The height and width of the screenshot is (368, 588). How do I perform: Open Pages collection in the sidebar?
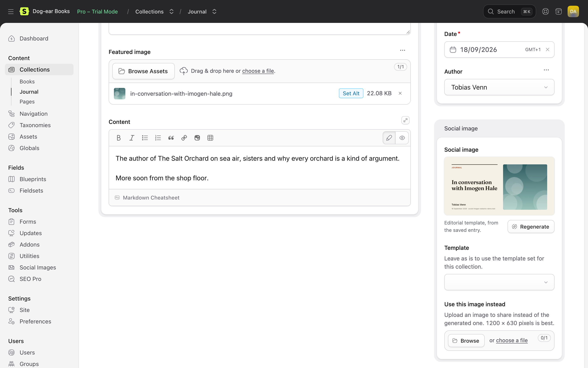(x=27, y=101)
